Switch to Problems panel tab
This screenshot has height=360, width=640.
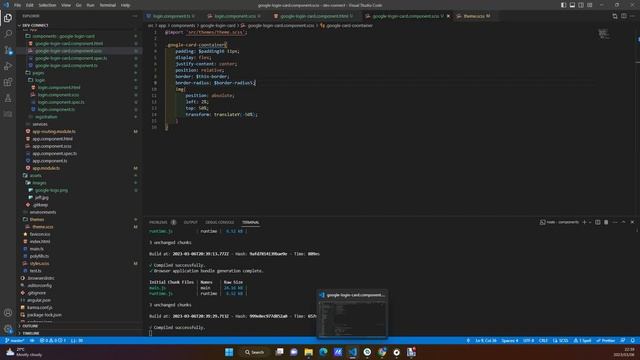(x=158, y=222)
